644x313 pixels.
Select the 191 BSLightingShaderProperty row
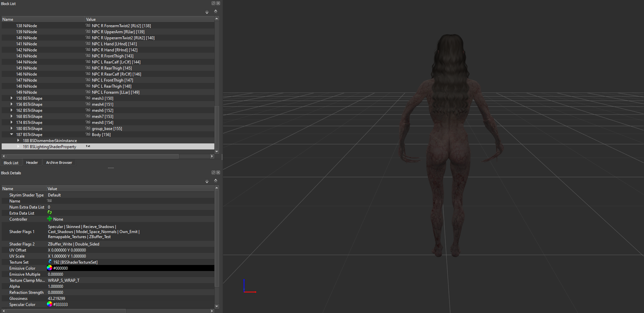coord(50,146)
